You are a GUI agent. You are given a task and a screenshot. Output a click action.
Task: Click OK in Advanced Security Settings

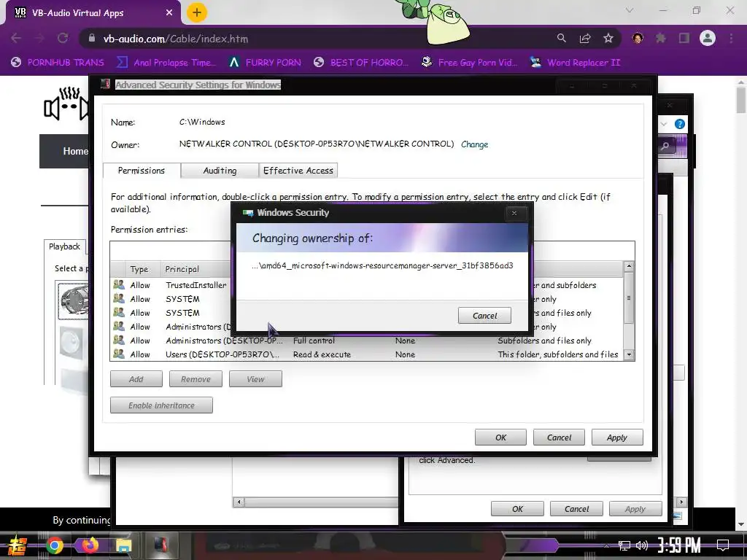(x=500, y=437)
